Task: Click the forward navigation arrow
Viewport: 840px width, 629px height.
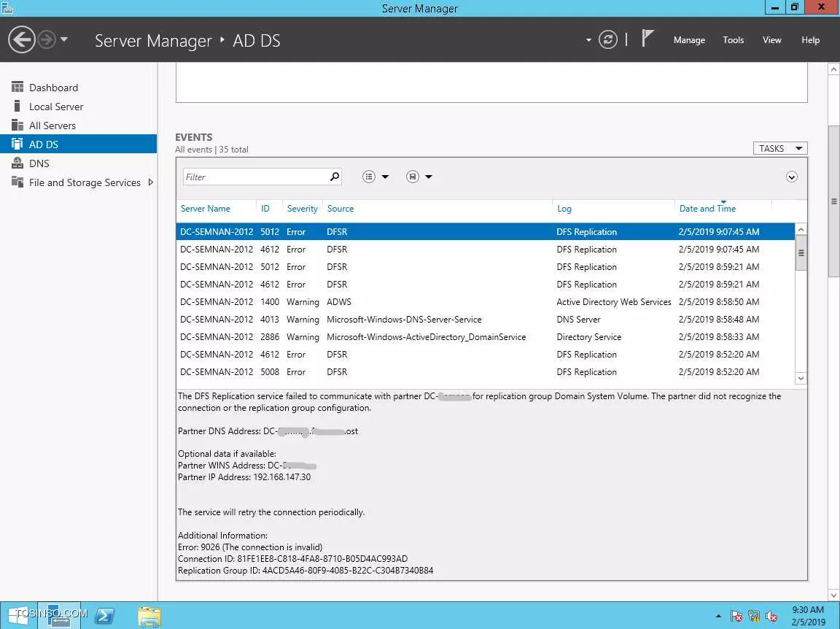Action: point(47,39)
